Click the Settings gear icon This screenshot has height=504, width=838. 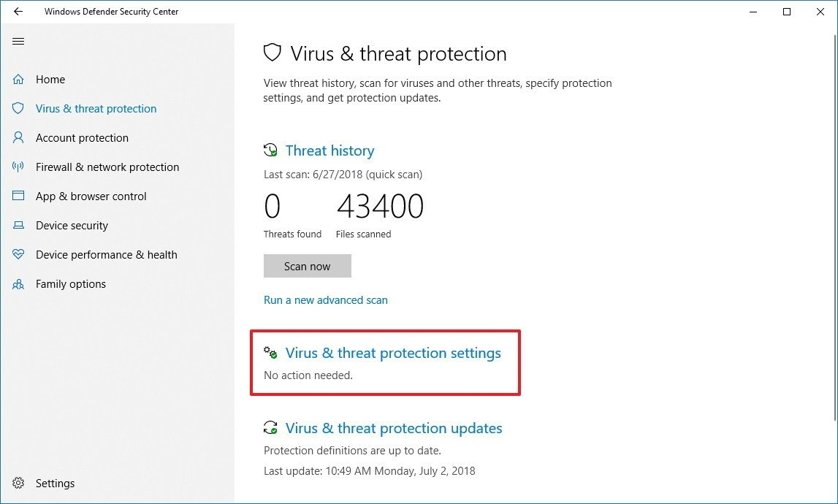click(x=18, y=483)
